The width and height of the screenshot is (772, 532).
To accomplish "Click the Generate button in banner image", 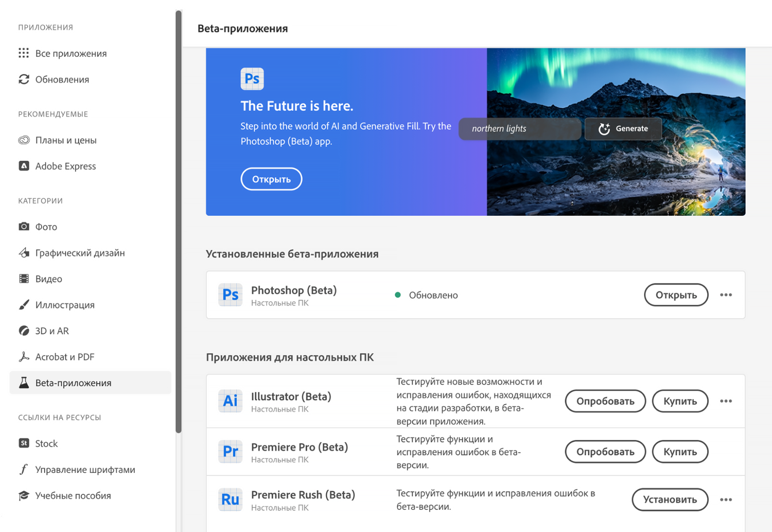I will click(623, 129).
